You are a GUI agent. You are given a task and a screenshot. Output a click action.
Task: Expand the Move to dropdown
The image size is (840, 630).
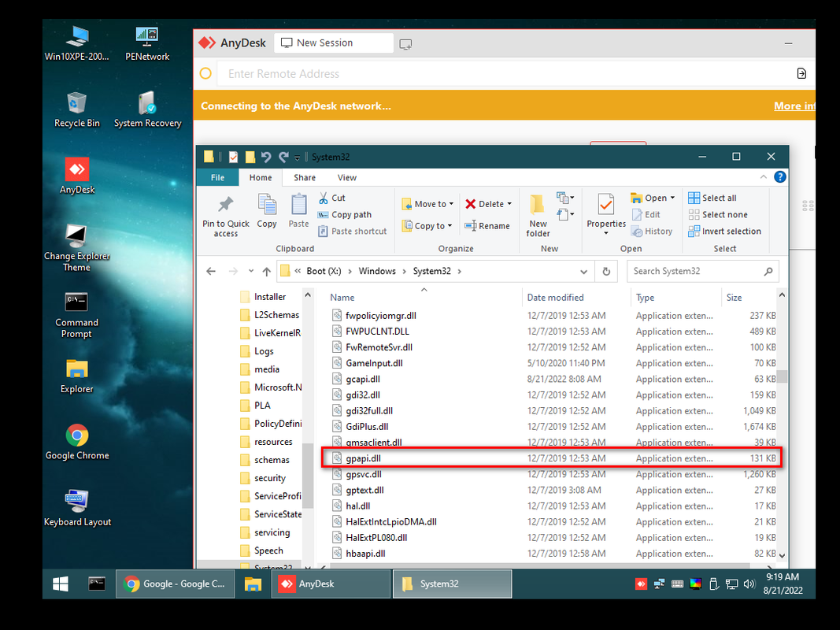451,204
